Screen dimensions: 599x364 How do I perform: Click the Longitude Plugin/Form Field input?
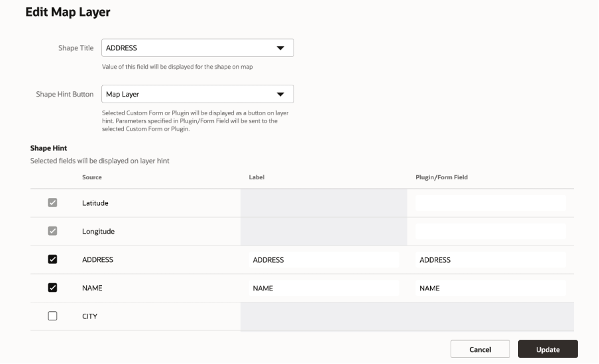(490, 232)
